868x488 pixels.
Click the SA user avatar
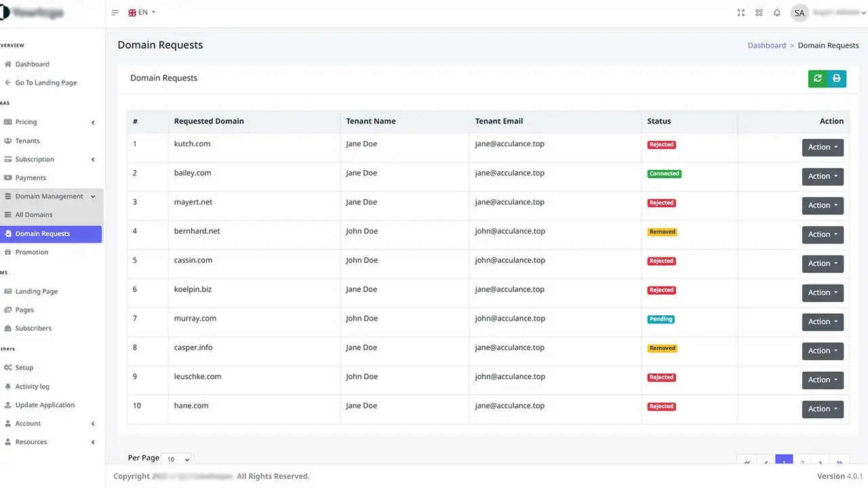point(800,13)
